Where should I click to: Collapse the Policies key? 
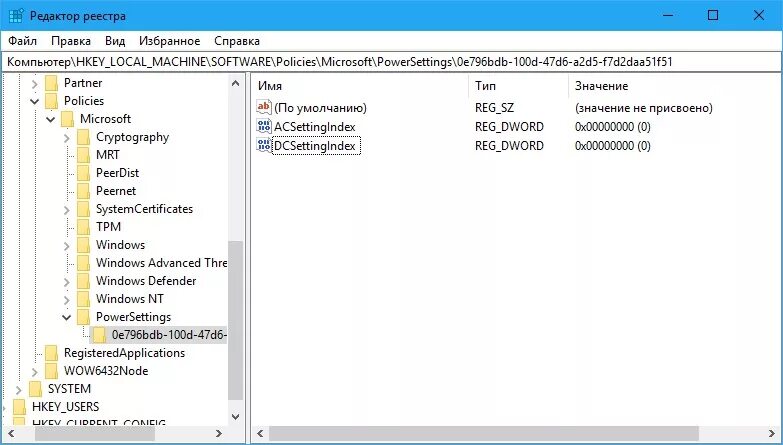34,101
